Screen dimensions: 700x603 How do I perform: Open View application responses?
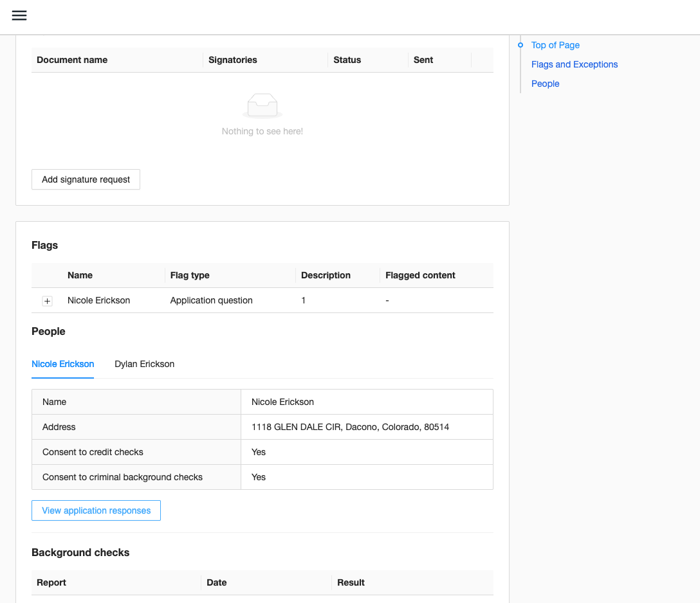[96, 510]
